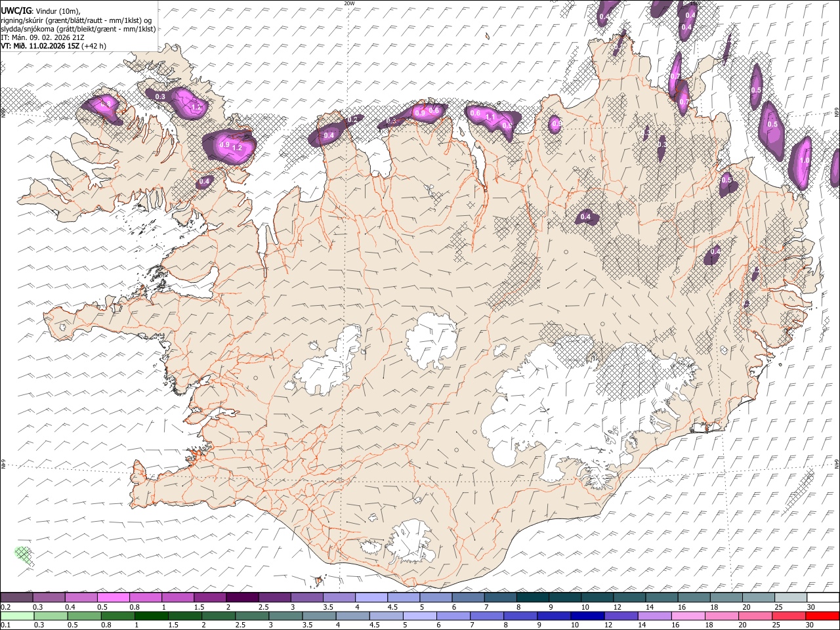Click the 0.3 precipitation value in Westfjords
The image size is (840, 630).
click(x=160, y=96)
